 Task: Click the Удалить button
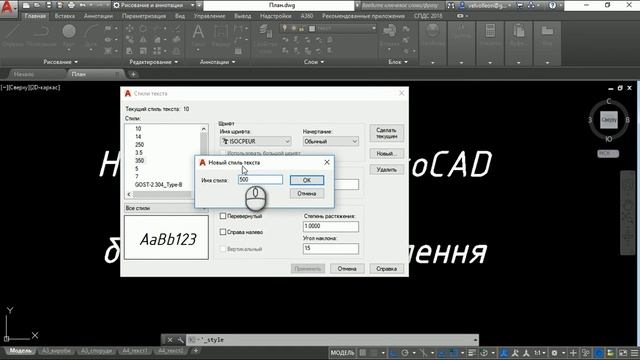click(x=387, y=169)
